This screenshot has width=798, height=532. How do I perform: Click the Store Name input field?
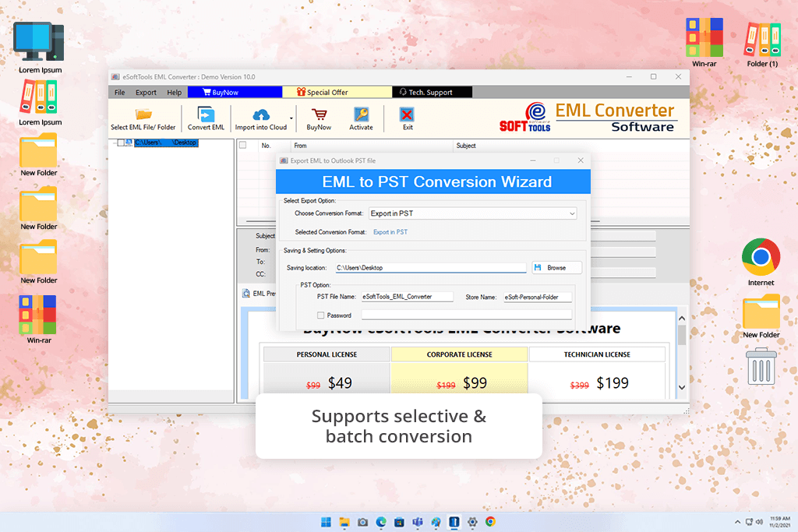pos(538,297)
